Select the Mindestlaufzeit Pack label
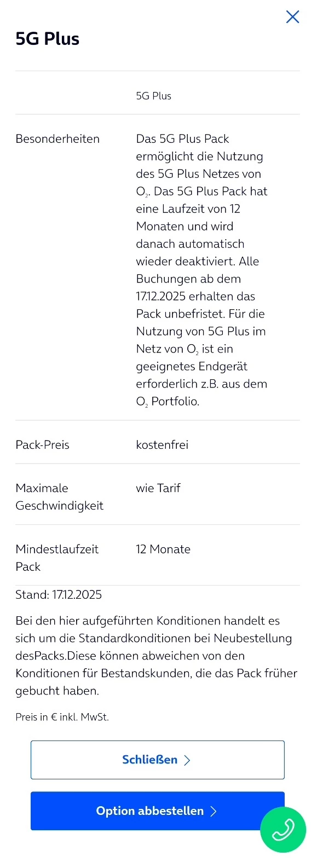Viewport: 311px width, 868px height. pyautogui.click(x=57, y=558)
